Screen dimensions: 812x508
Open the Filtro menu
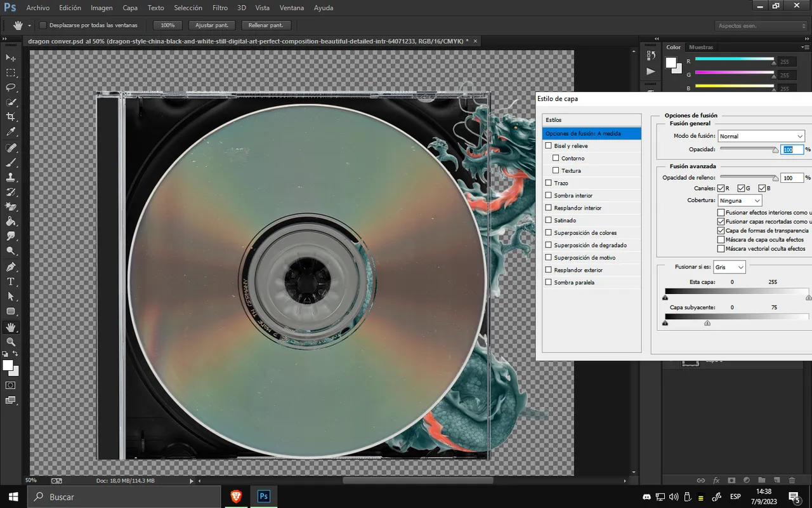[x=220, y=8]
